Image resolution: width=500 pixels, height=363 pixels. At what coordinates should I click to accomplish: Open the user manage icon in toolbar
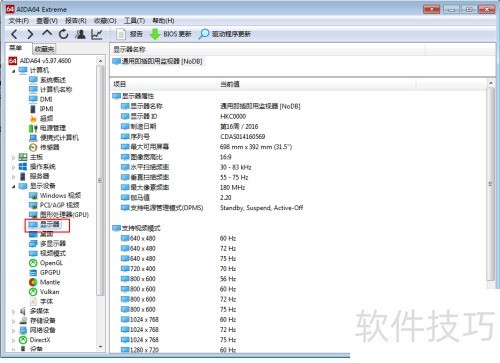[x=80, y=34]
